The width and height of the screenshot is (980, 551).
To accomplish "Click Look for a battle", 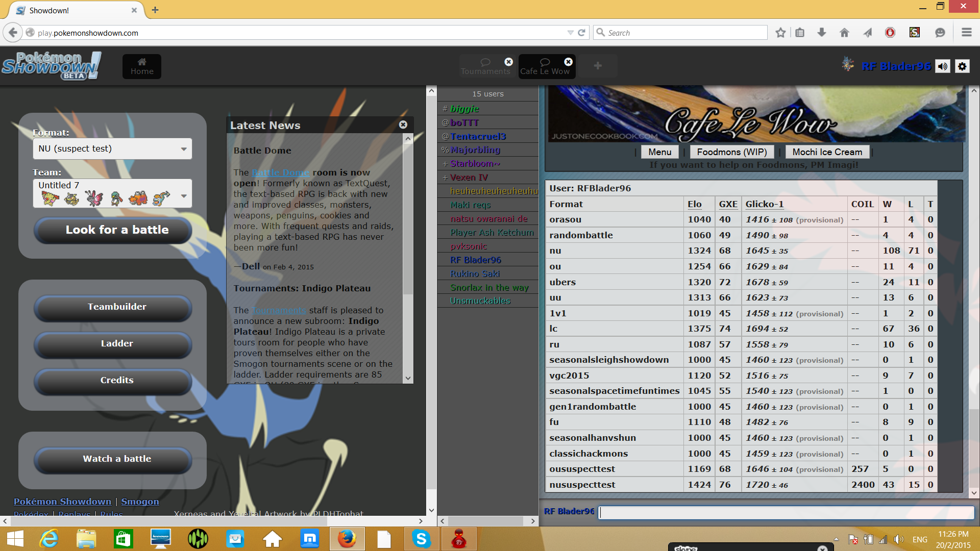I will [113, 230].
